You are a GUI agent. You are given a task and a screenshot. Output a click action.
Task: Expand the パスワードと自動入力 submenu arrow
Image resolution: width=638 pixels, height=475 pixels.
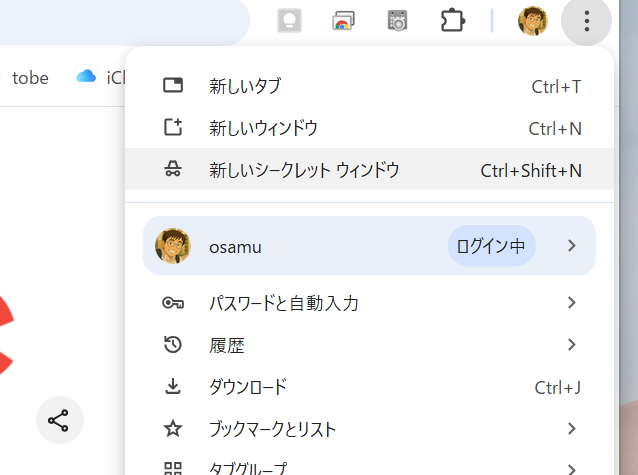pos(572,303)
